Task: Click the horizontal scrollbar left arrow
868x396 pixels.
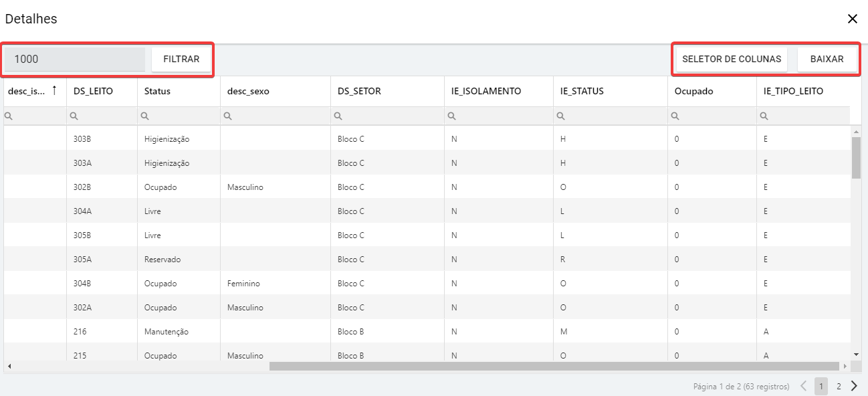Action: (x=9, y=367)
